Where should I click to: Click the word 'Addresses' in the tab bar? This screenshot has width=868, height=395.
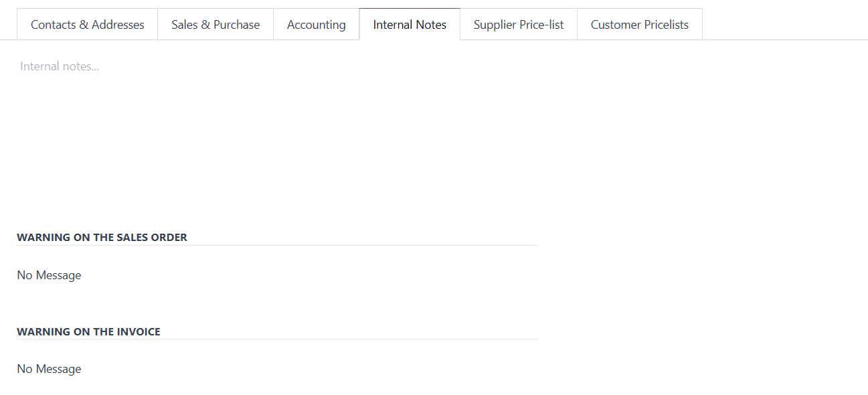tap(118, 25)
